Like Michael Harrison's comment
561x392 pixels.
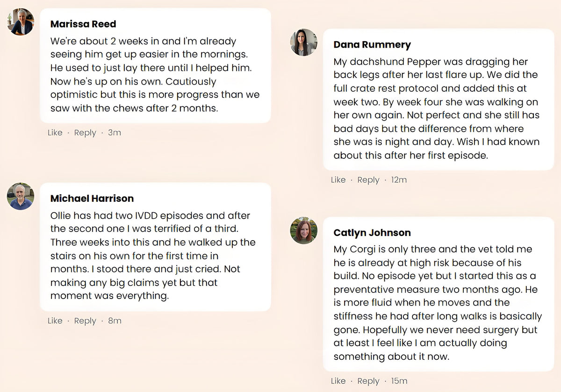[x=55, y=321]
